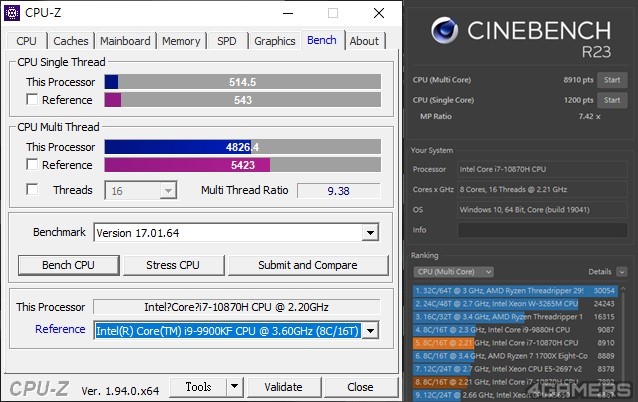Image resolution: width=638 pixels, height=402 pixels.
Task: Click the 1200 pts single core score
Action: [578, 100]
